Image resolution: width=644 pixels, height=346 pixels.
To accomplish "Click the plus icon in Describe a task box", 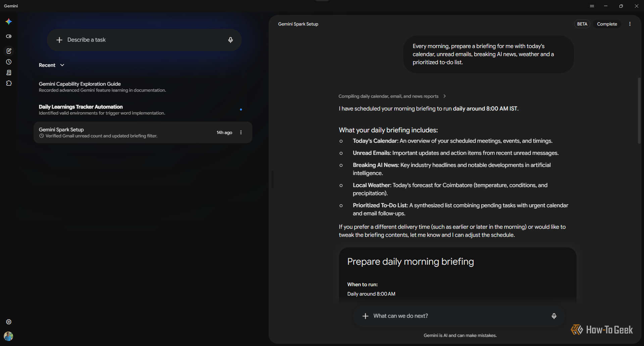I will pos(59,40).
